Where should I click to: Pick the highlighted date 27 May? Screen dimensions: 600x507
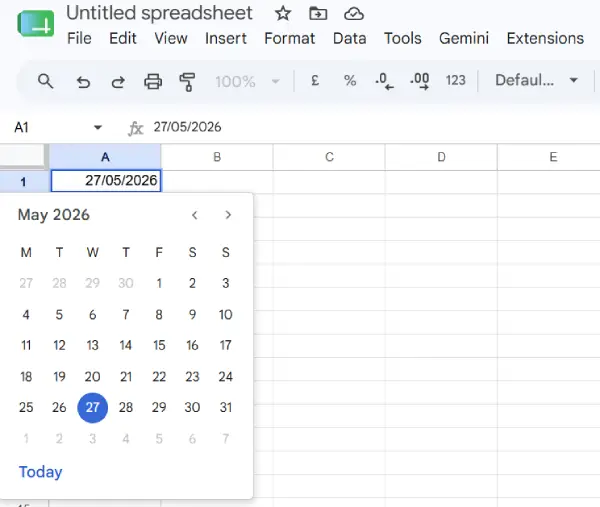point(93,408)
